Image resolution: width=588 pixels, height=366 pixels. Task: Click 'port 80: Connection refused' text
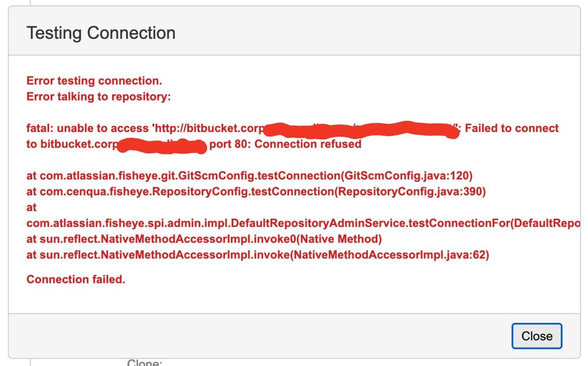click(285, 144)
